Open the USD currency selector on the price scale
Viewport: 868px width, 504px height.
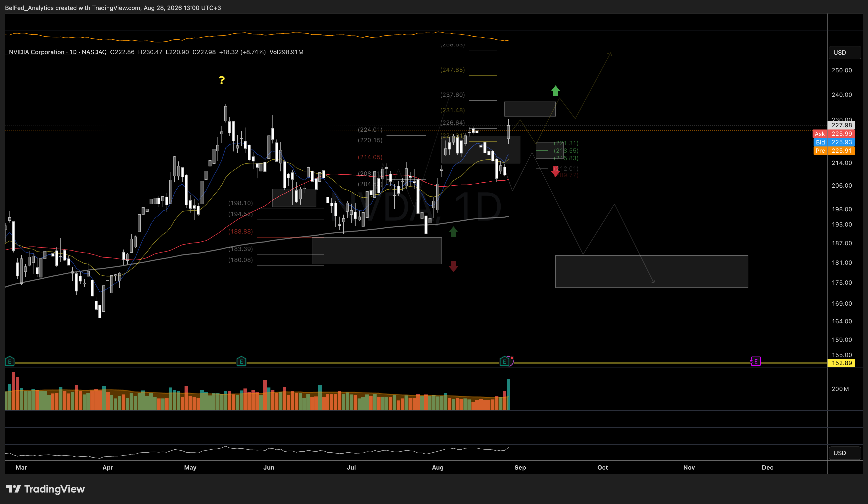point(845,53)
